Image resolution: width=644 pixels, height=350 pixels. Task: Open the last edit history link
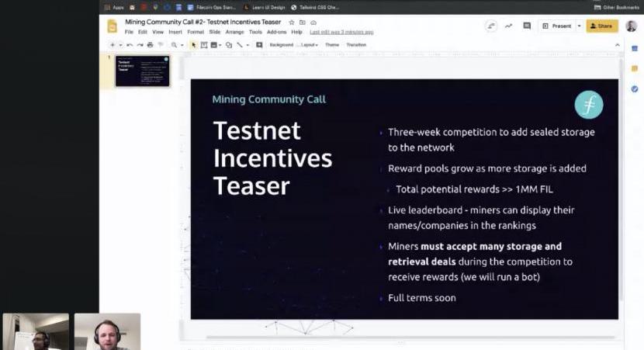[341, 32]
